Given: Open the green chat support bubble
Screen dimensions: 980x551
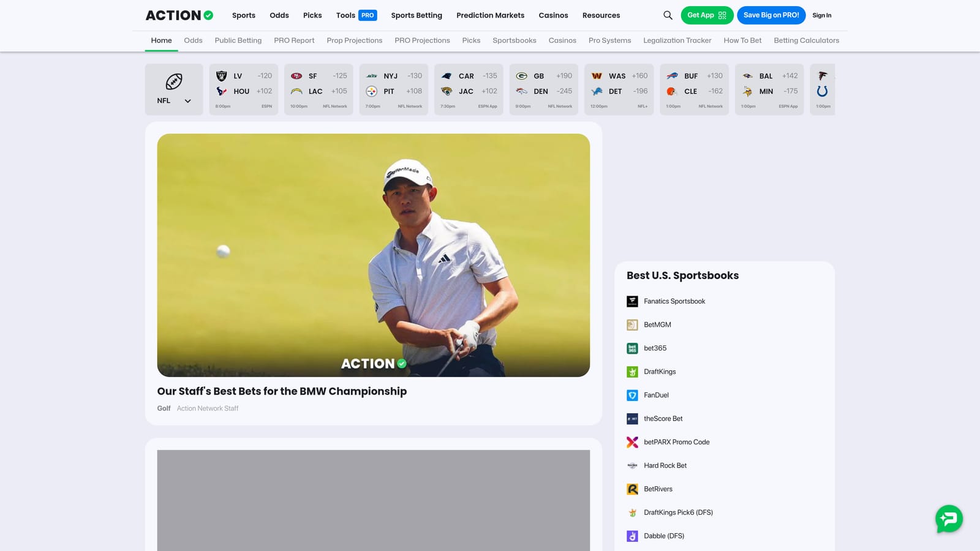Looking at the screenshot, I should tap(949, 519).
